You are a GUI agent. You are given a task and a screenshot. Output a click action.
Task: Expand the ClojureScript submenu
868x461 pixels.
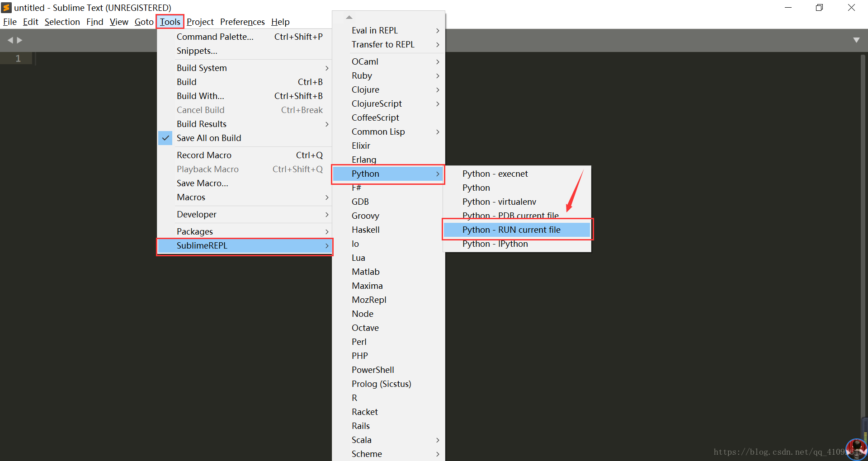point(388,103)
